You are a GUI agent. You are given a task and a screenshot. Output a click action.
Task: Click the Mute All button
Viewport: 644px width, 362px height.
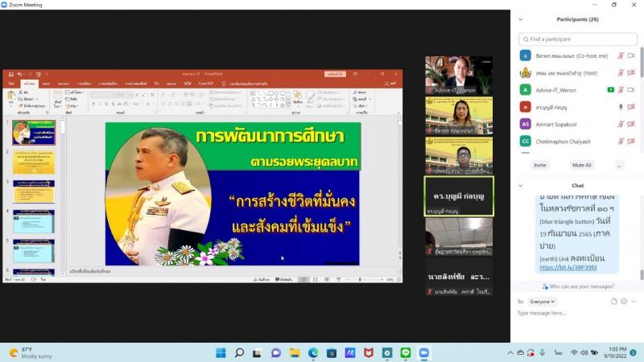581,165
